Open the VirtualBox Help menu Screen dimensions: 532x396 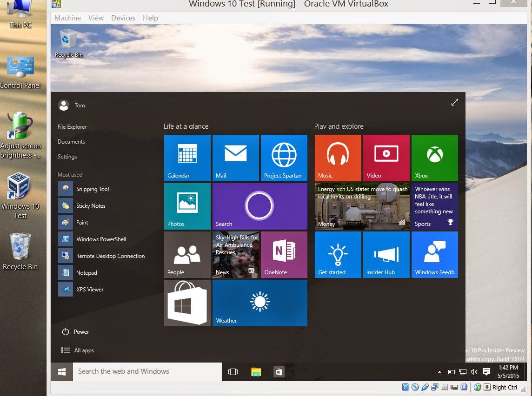pos(150,18)
